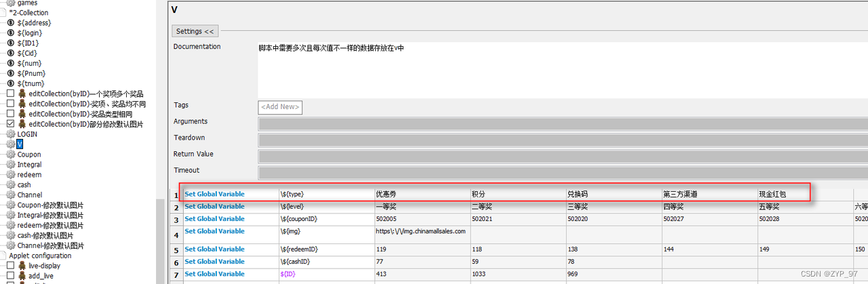Click the \${type} cell
868x284 pixels.
326,194
